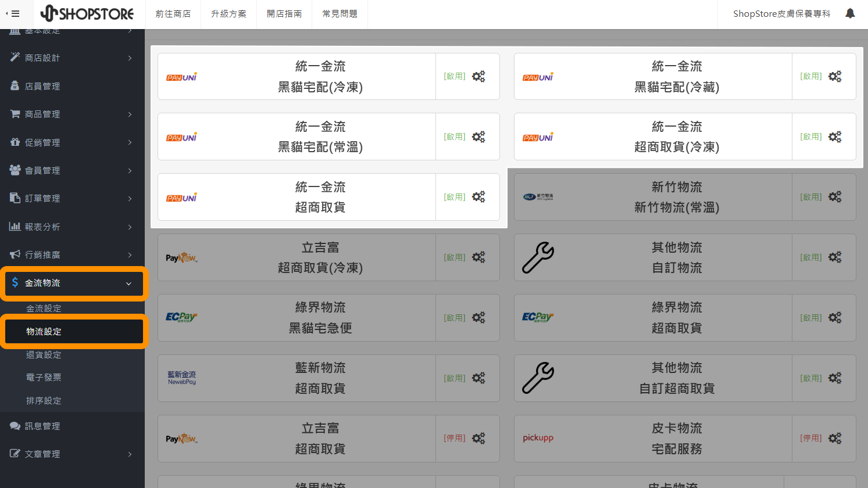
Task: Open settings gear for 新竹物流(常溫)
Action: [x=835, y=197]
